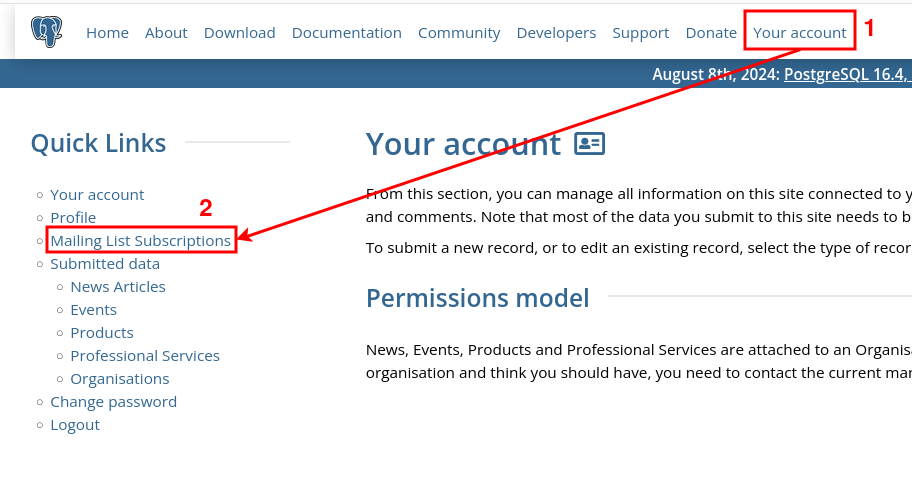Click Your account in Quick Links

click(x=97, y=195)
